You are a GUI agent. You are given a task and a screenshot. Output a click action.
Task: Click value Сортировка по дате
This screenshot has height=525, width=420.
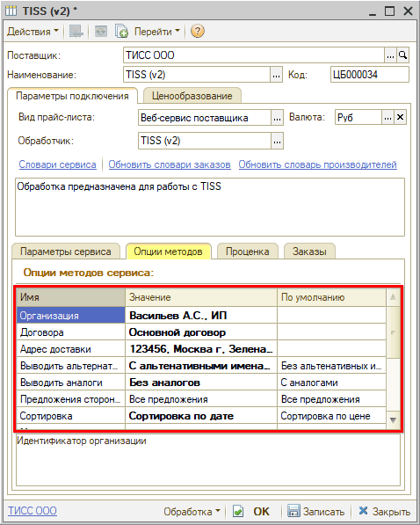tap(201, 416)
